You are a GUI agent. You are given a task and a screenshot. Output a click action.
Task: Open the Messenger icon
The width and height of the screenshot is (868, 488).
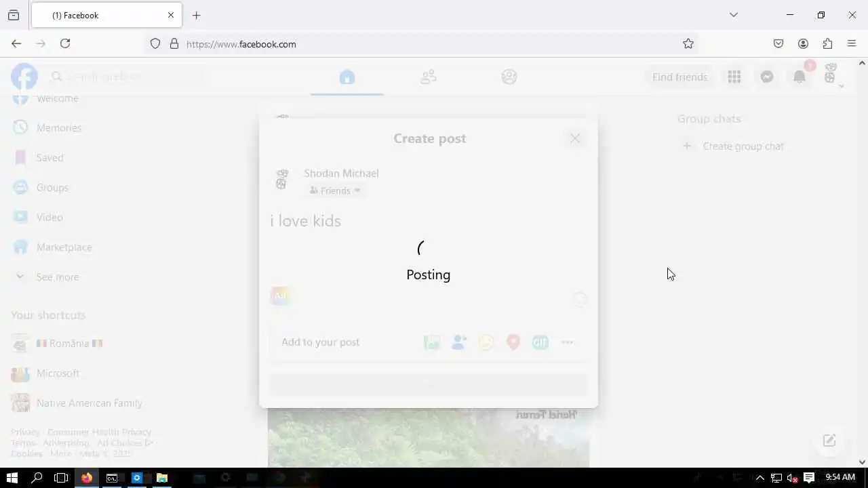(767, 77)
